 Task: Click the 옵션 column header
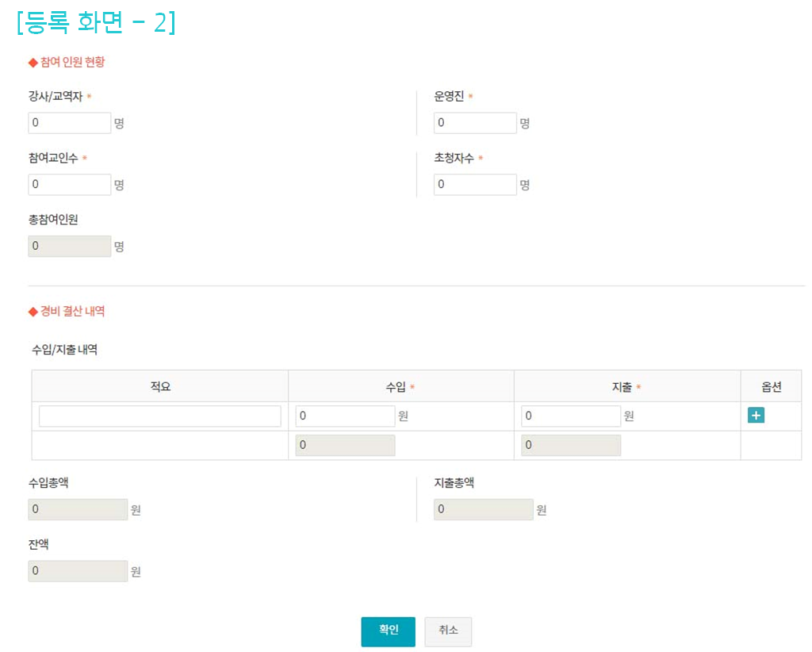click(771, 387)
